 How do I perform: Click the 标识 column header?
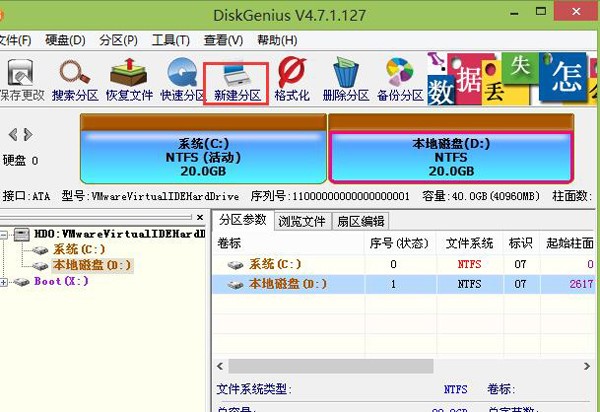[520, 243]
